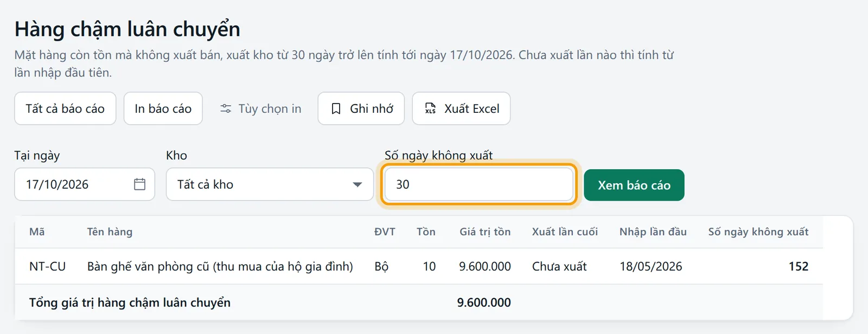Click the 18/05/2026 date cell
The height and width of the screenshot is (334, 868).
(651, 266)
